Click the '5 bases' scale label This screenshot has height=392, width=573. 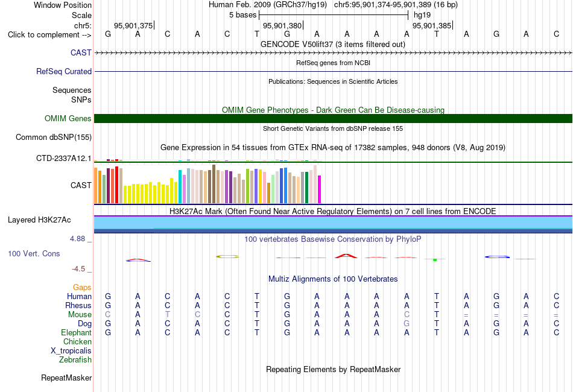coord(242,15)
